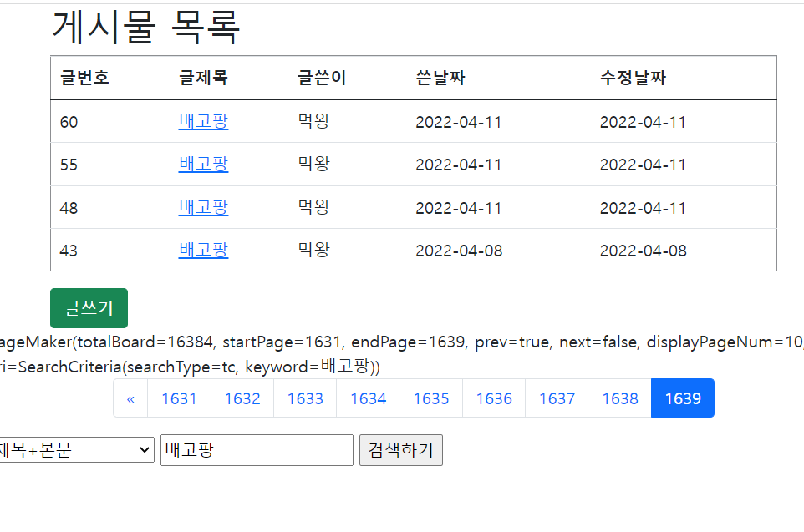The width and height of the screenshot is (804, 532).
Task: Go to page 1637
Action: coord(557,398)
